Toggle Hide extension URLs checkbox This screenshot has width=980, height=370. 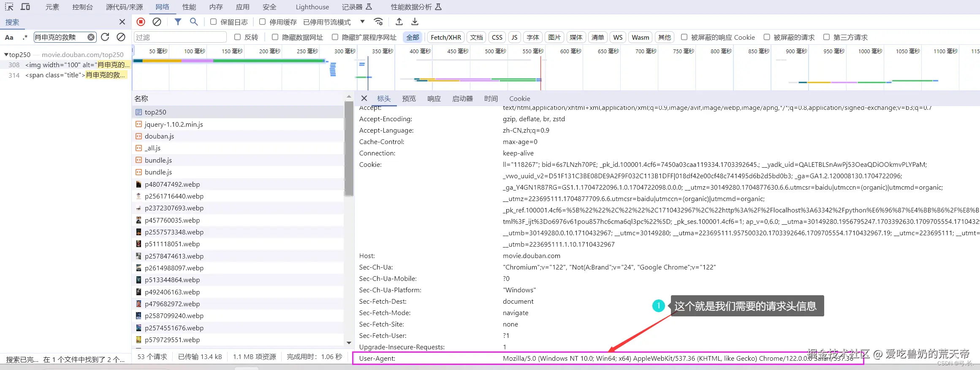point(335,37)
